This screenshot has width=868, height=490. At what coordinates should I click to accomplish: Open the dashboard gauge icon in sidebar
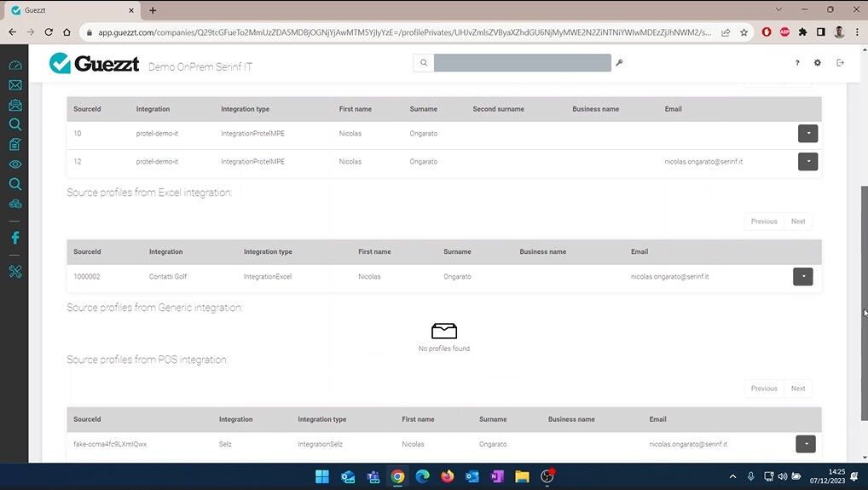[x=14, y=66]
